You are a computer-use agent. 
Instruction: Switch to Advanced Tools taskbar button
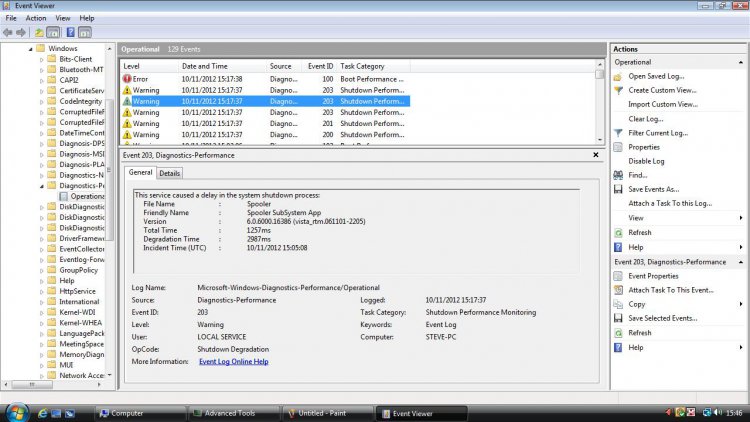(x=233, y=413)
